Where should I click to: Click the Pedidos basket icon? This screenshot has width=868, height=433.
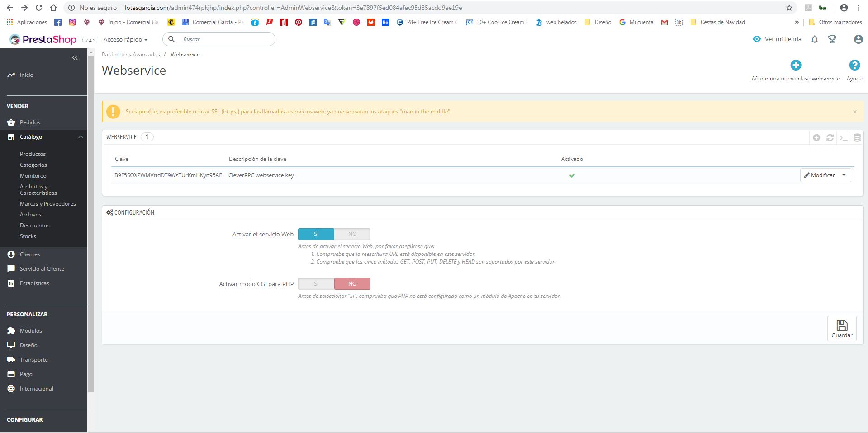coord(11,122)
